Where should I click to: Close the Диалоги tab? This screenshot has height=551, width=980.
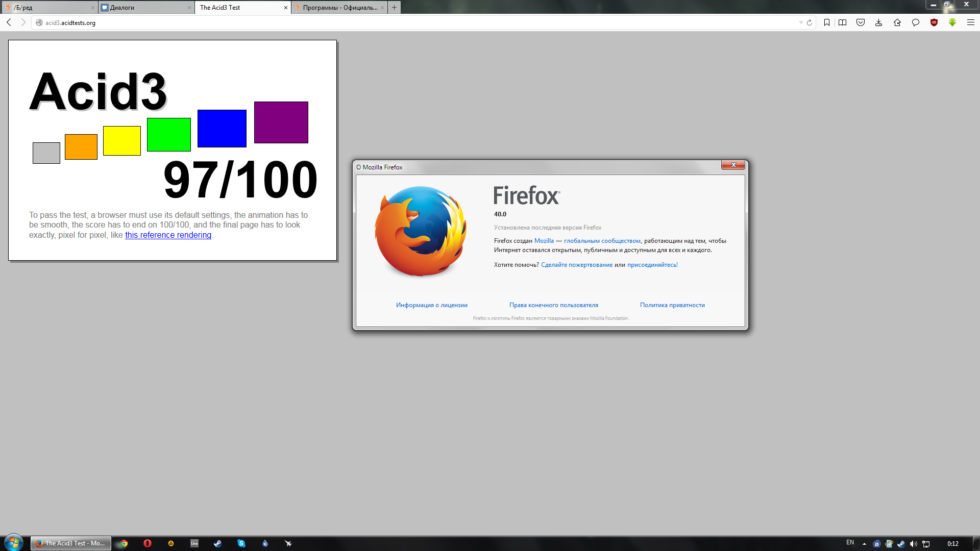pyautogui.click(x=189, y=8)
